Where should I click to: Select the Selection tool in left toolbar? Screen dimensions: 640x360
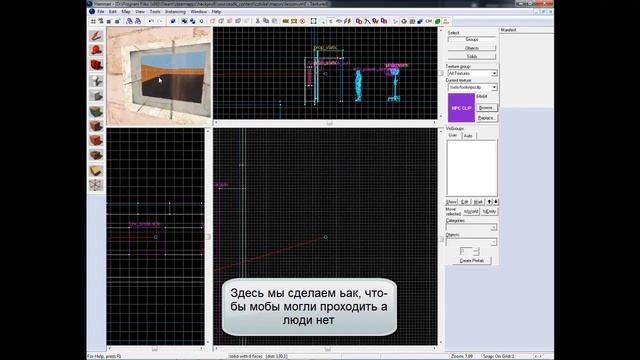pos(96,36)
